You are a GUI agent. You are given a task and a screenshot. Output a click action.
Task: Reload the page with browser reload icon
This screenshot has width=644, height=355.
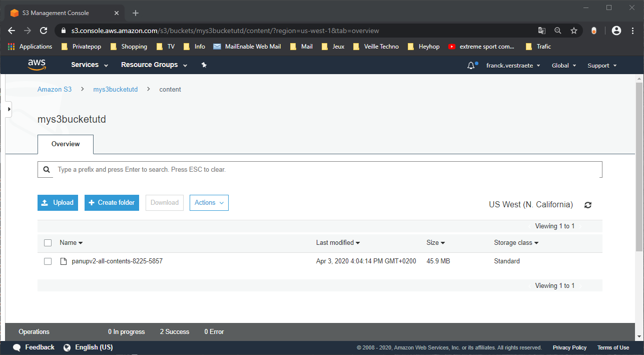click(44, 31)
